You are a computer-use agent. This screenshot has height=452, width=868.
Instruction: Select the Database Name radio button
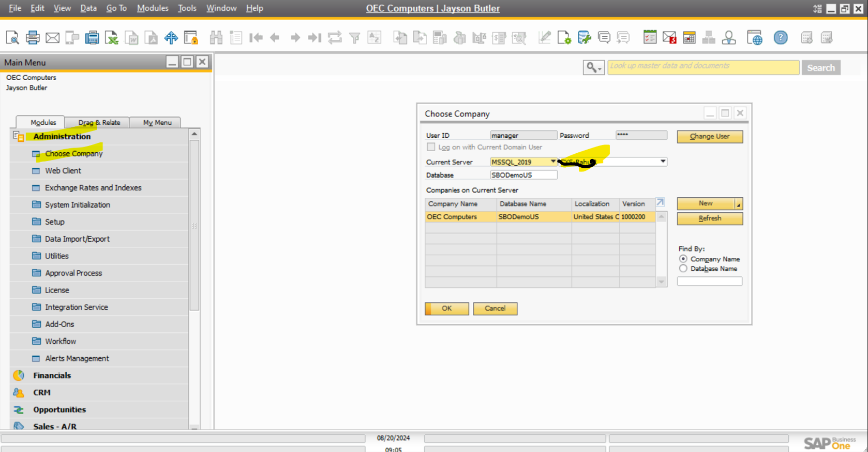683,269
